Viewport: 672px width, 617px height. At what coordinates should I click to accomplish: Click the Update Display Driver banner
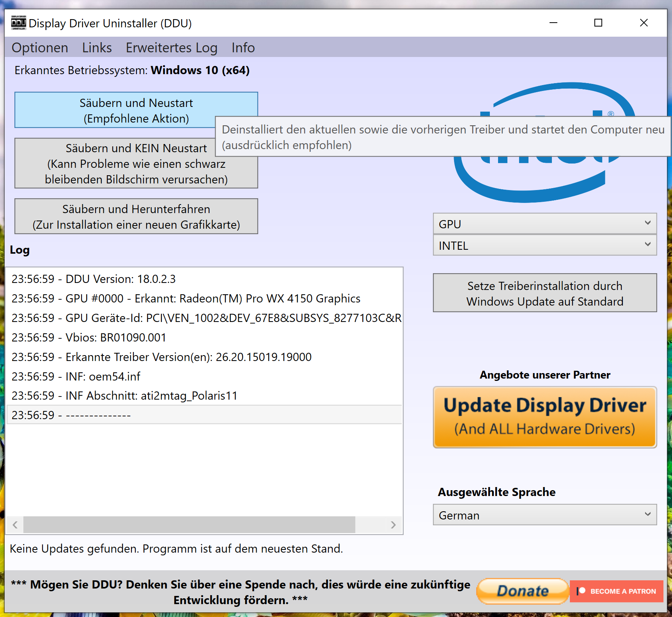coord(544,417)
